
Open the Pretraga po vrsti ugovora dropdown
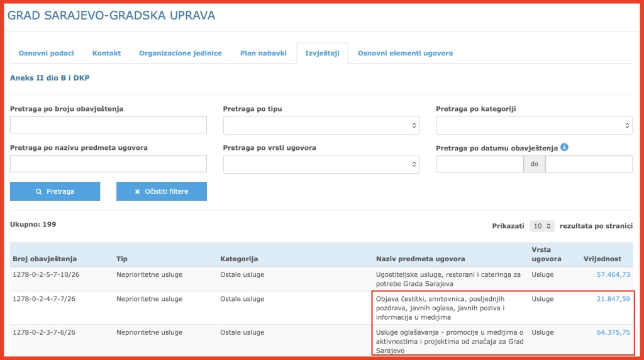pyautogui.click(x=321, y=164)
